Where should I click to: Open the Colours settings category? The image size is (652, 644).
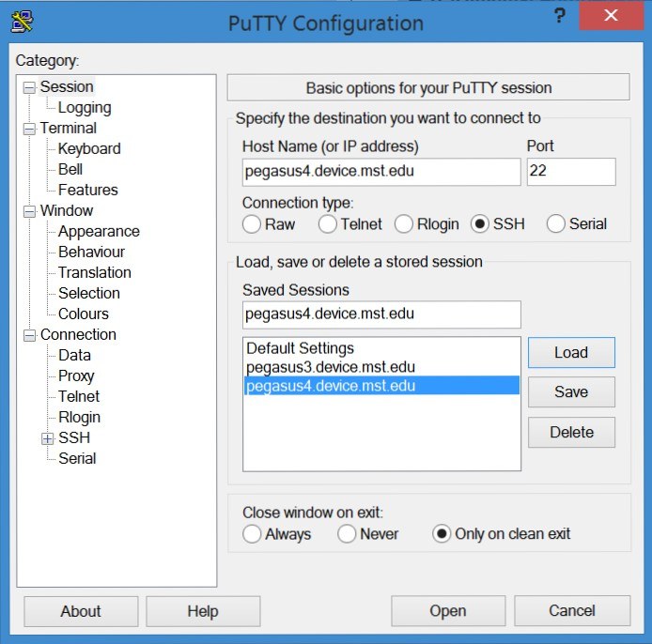(83, 314)
